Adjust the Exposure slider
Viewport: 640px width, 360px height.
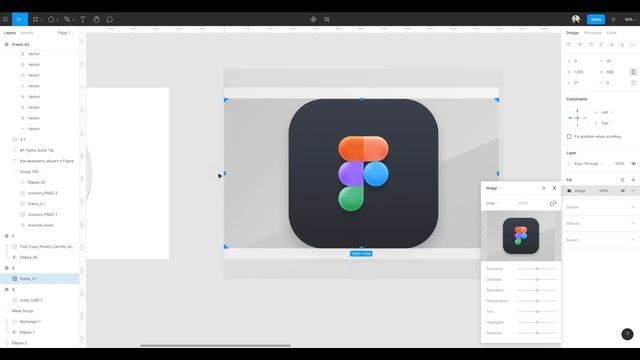pyautogui.click(x=537, y=269)
